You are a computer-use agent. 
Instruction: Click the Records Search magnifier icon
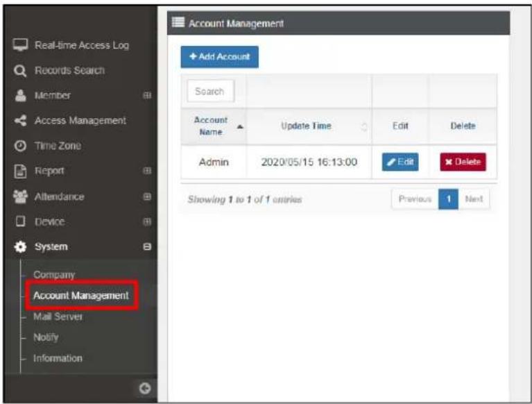(20, 71)
